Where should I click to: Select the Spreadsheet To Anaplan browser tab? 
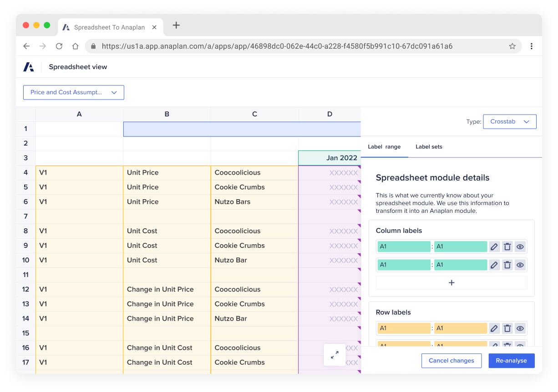pyautogui.click(x=109, y=27)
